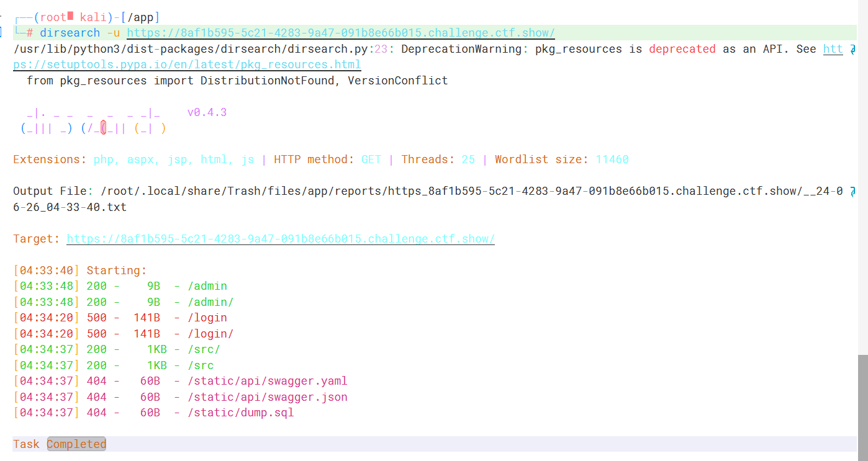The image size is (868, 461).
Task: Click the wordlist size value 11460
Action: pyautogui.click(x=612, y=159)
